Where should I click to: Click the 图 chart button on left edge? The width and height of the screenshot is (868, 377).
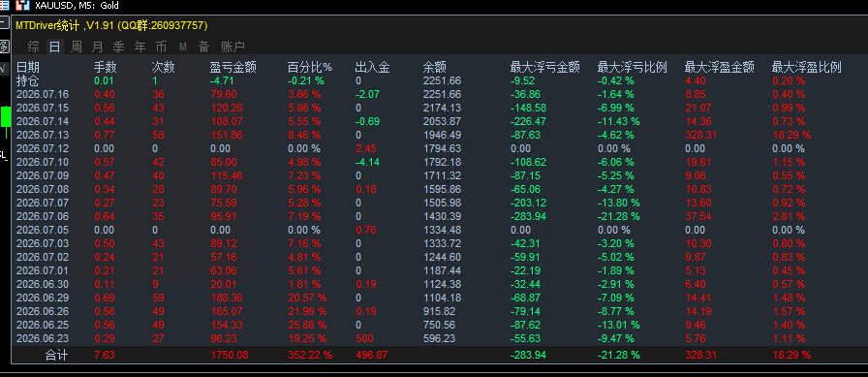(x=5, y=47)
